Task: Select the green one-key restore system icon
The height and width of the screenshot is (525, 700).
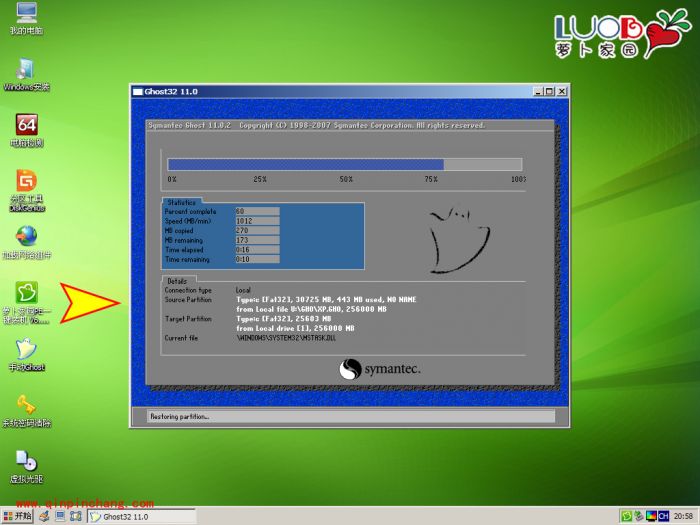Action: click(26, 294)
